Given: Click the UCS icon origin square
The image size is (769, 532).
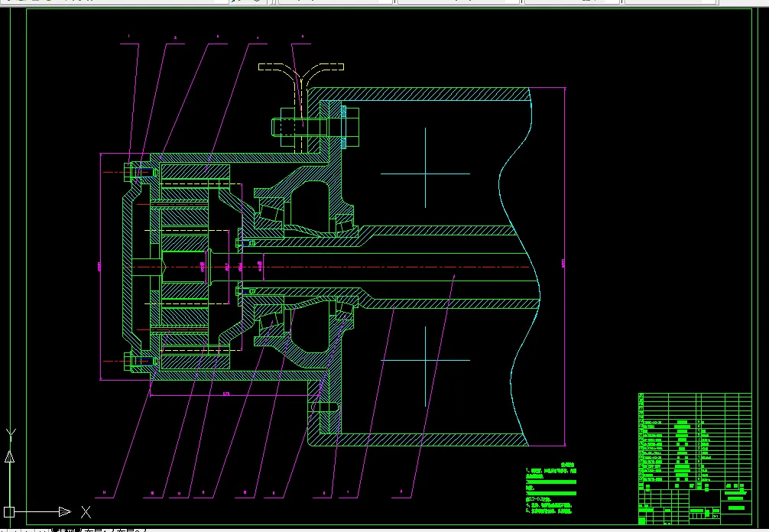Looking at the screenshot, I should [x=9, y=512].
